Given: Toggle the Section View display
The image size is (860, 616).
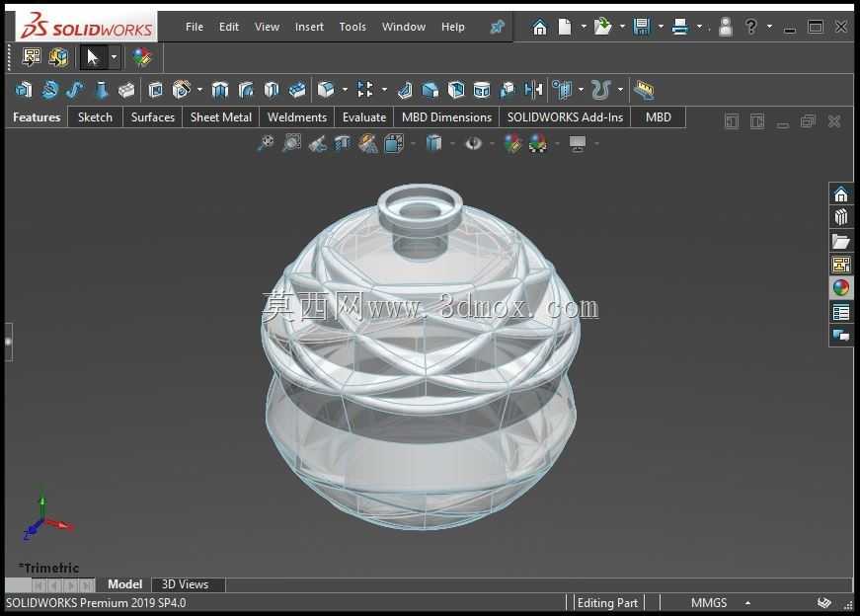Looking at the screenshot, I should pos(343,144).
